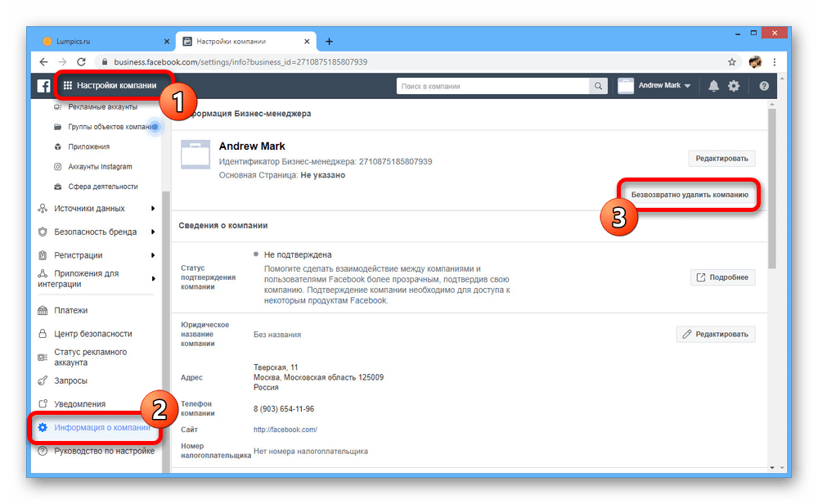Open Запросы in sidebar
The height and width of the screenshot is (504, 818).
[x=70, y=381]
